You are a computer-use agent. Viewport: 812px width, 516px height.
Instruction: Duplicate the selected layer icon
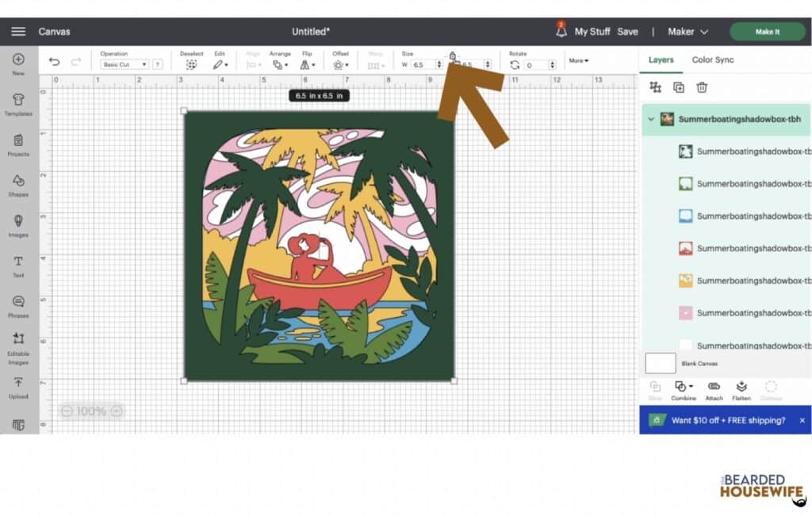(679, 87)
